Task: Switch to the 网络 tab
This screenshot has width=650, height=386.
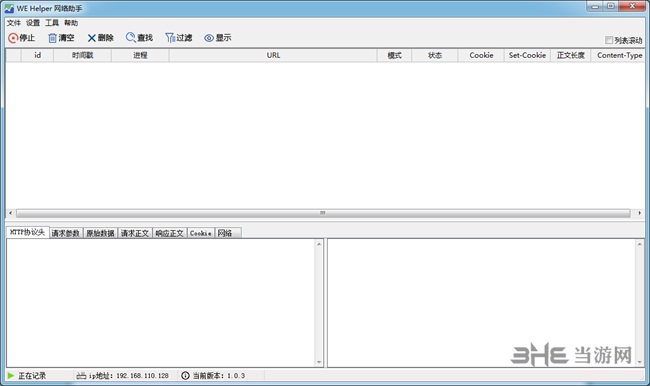Action: (228, 233)
